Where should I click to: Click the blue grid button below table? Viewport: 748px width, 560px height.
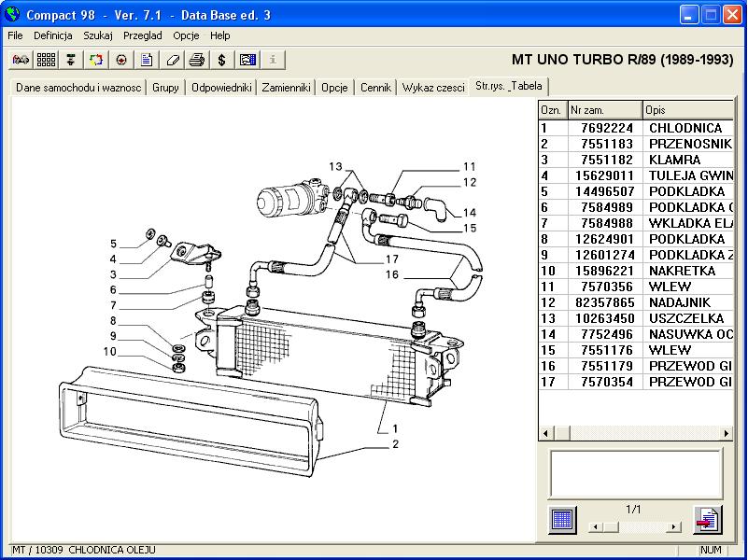[x=561, y=520]
